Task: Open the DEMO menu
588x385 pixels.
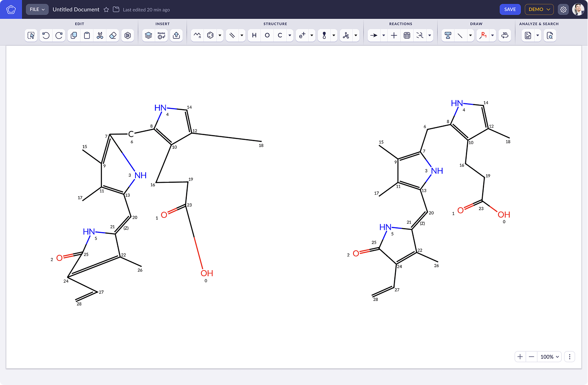Action: click(539, 9)
